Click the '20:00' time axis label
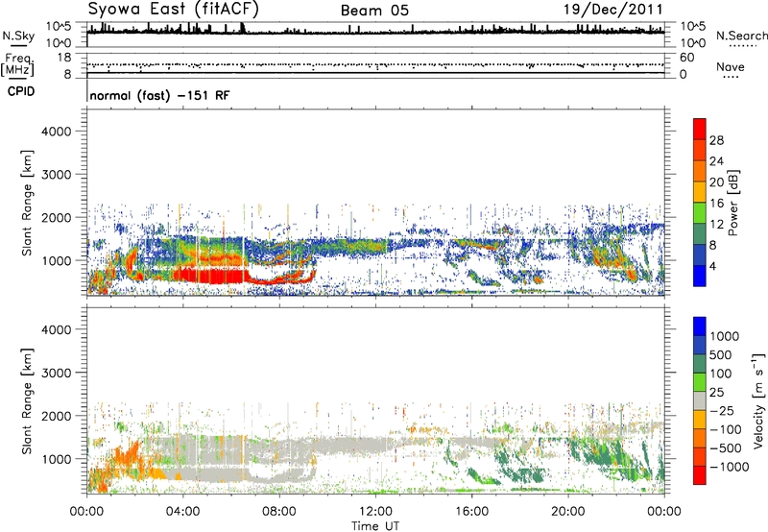Viewport: 768px width, 532px height. coord(568,512)
